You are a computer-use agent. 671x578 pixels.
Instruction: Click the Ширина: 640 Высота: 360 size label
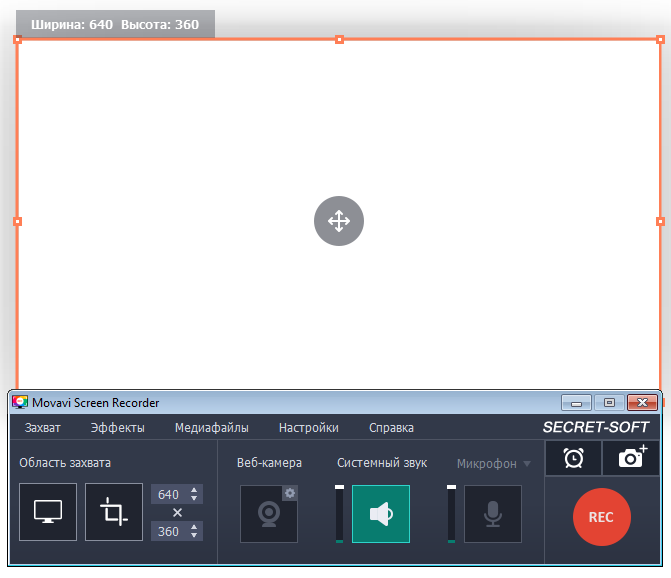click(115, 24)
